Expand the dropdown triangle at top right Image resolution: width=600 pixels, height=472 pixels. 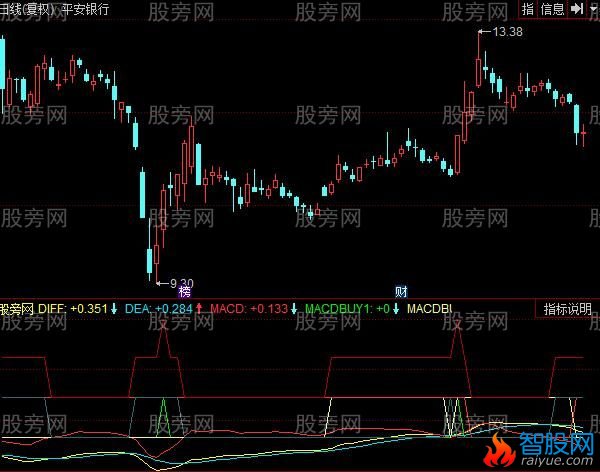(x=593, y=8)
